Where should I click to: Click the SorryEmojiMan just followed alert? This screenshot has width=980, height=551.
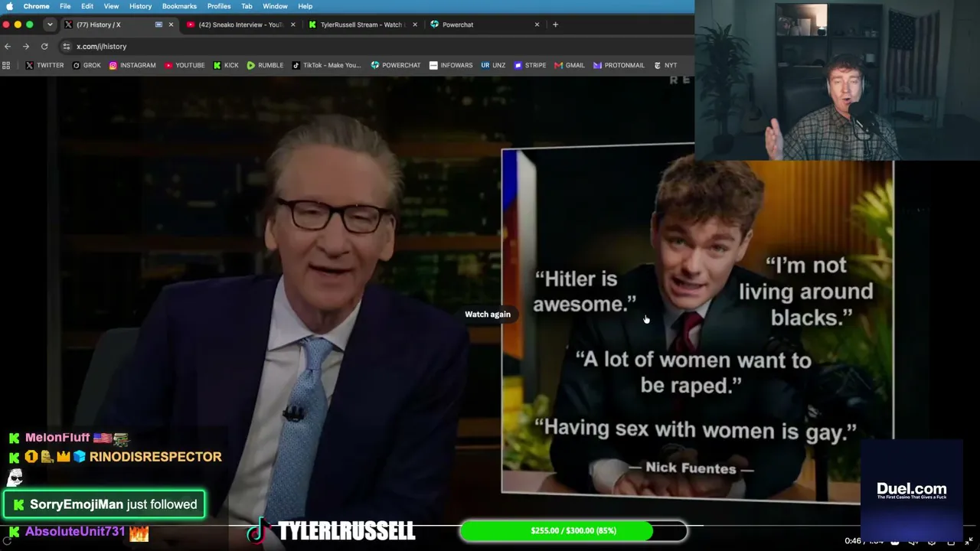[105, 504]
